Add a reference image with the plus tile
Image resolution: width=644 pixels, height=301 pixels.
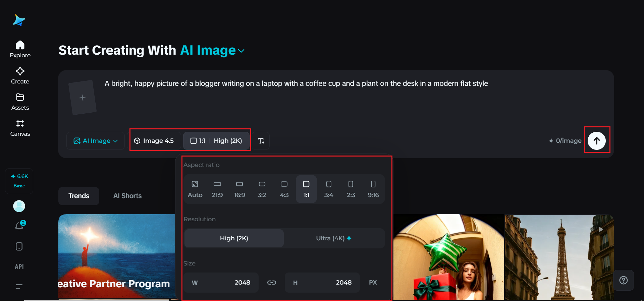point(83,98)
